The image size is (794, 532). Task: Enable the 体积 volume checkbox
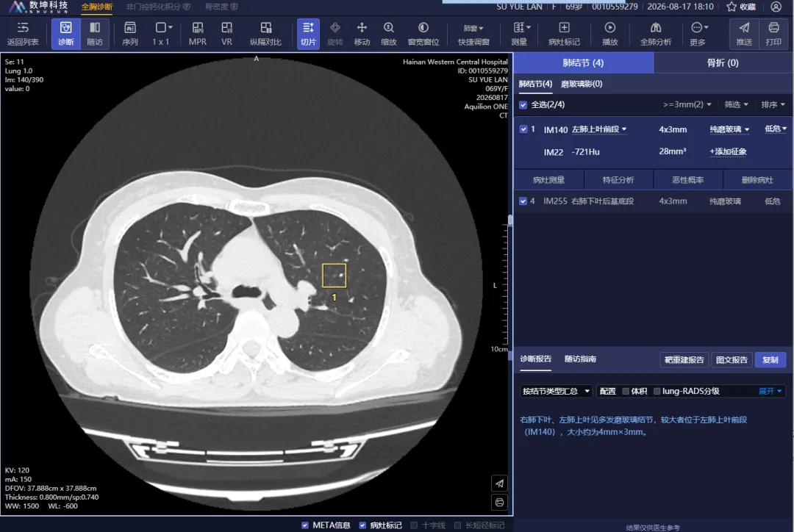pos(626,391)
